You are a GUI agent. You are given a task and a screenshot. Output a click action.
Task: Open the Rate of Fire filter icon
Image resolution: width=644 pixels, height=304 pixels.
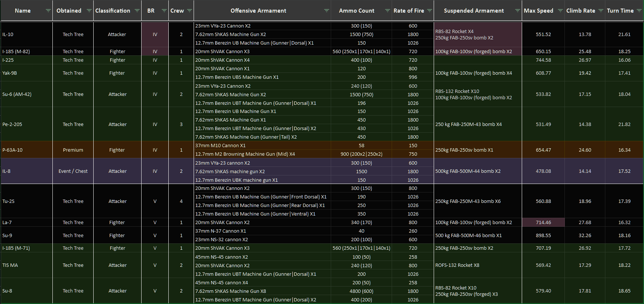tap(429, 11)
